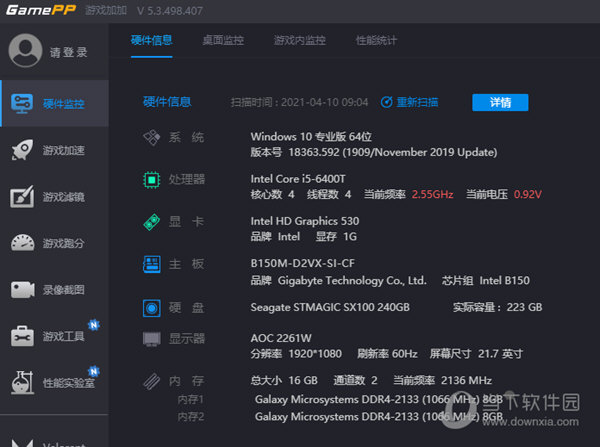Switch to the 桌面监控 tab
This screenshot has height=447, width=600.
click(x=223, y=40)
